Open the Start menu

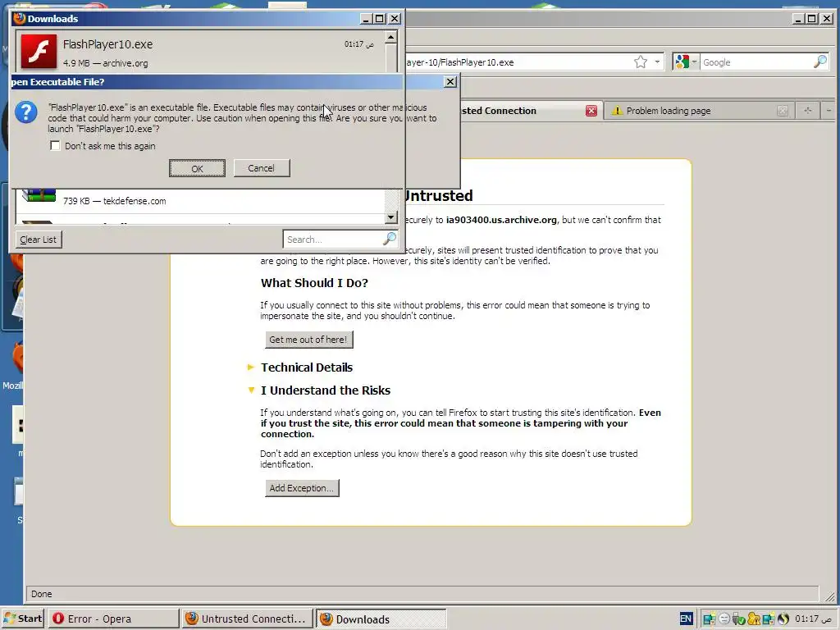pyautogui.click(x=22, y=619)
